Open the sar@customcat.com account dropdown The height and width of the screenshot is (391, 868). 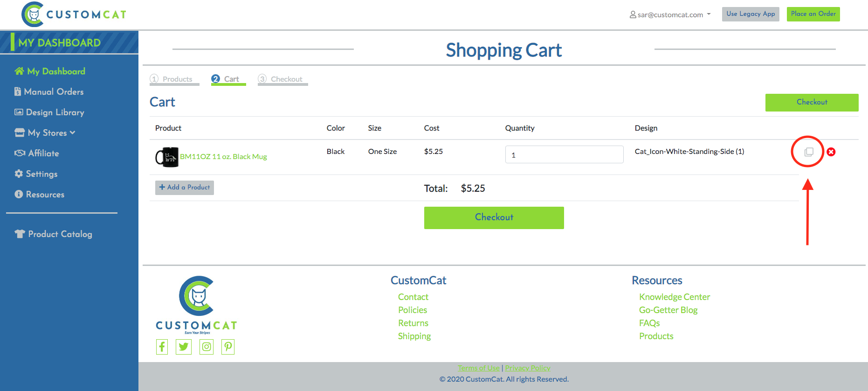(x=670, y=14)
